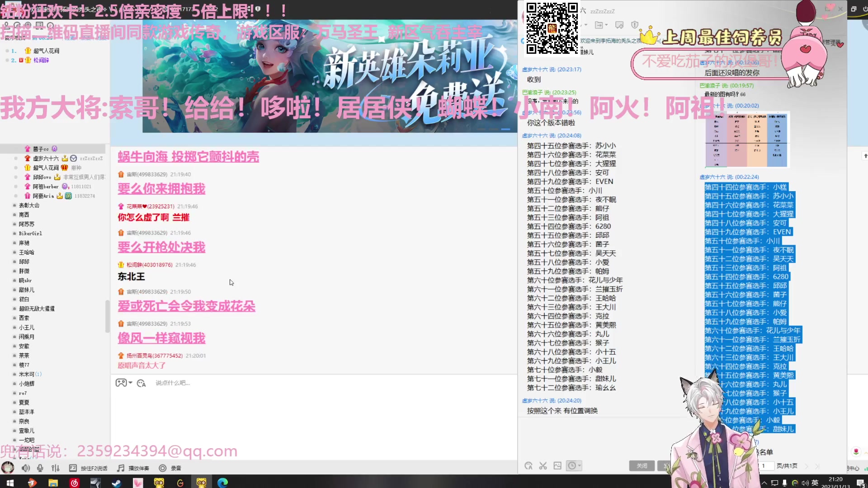This screenshot has width=868, height=488.
Task: Show hidden system tray icons
Action: click(764, 483)
